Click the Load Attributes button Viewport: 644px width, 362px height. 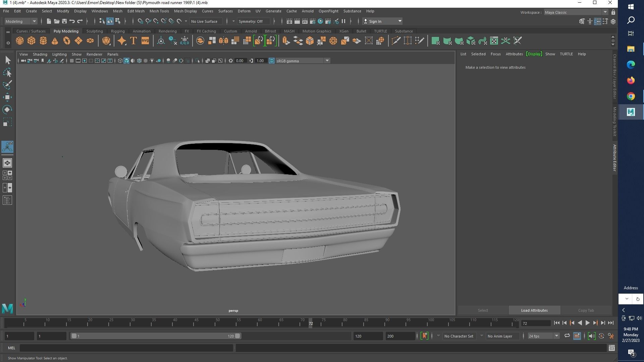coord(534,310)
